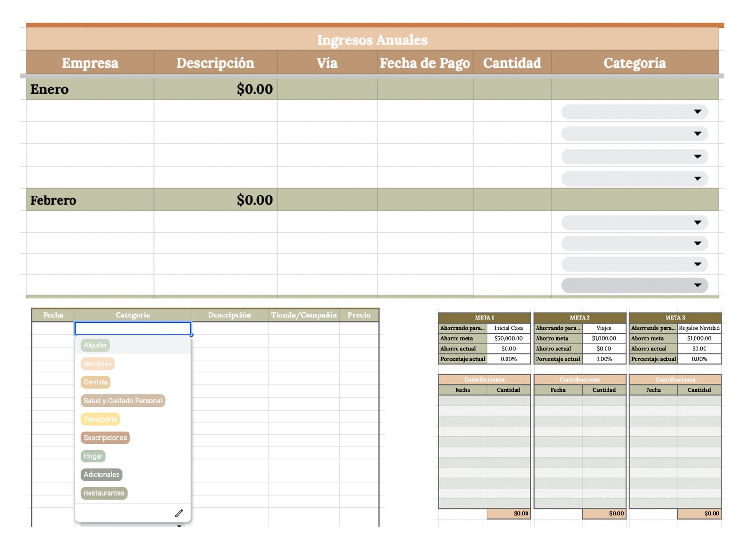Select the Viajes goal cell in META 2

604,328
